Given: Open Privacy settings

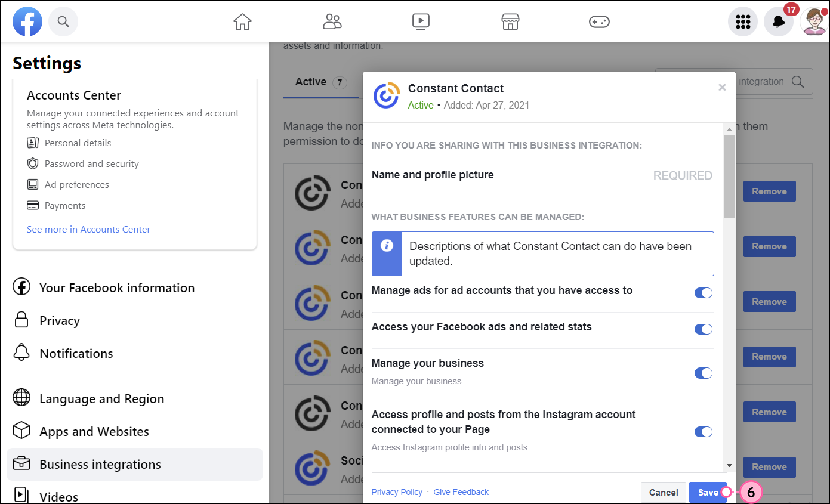Looking at the screenshot, I should 135,320.
